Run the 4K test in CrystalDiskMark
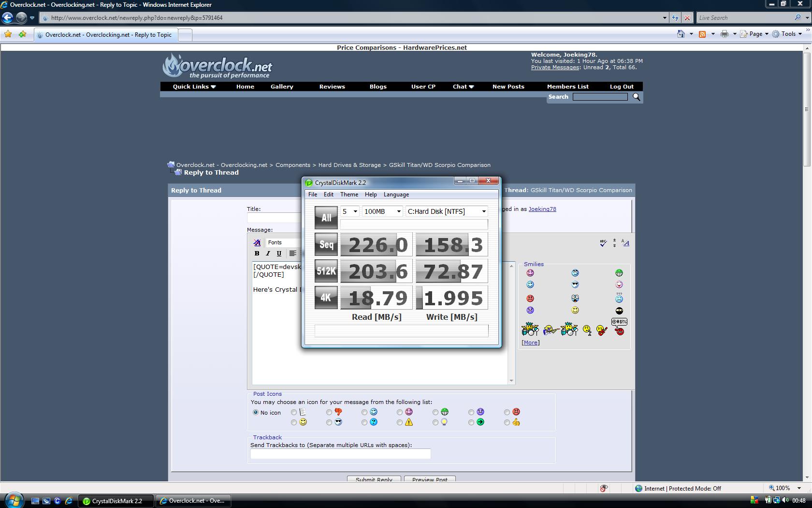This screenshot has width=812, height=508. tap(326, 298)
